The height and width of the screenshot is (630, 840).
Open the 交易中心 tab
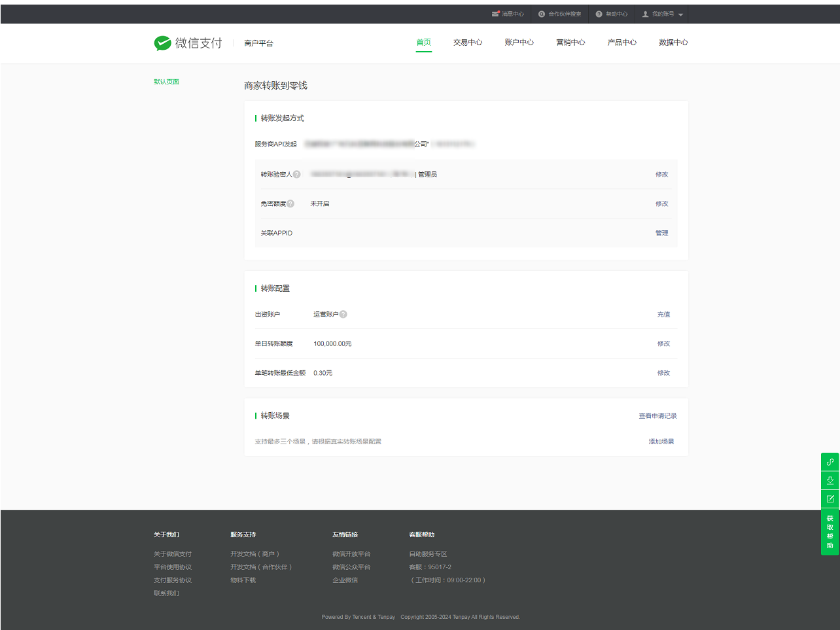pyautogui.click(x=467, y=43)
